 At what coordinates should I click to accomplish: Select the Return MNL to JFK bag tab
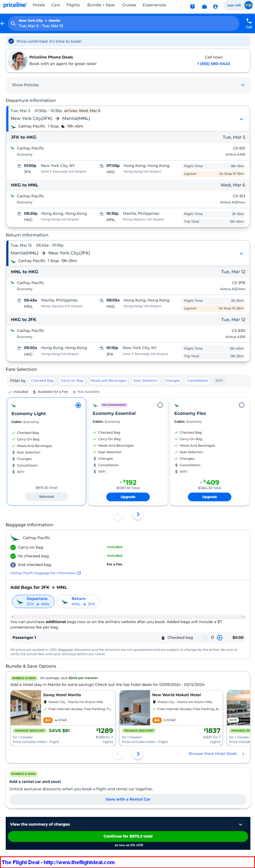coord(78,601)
